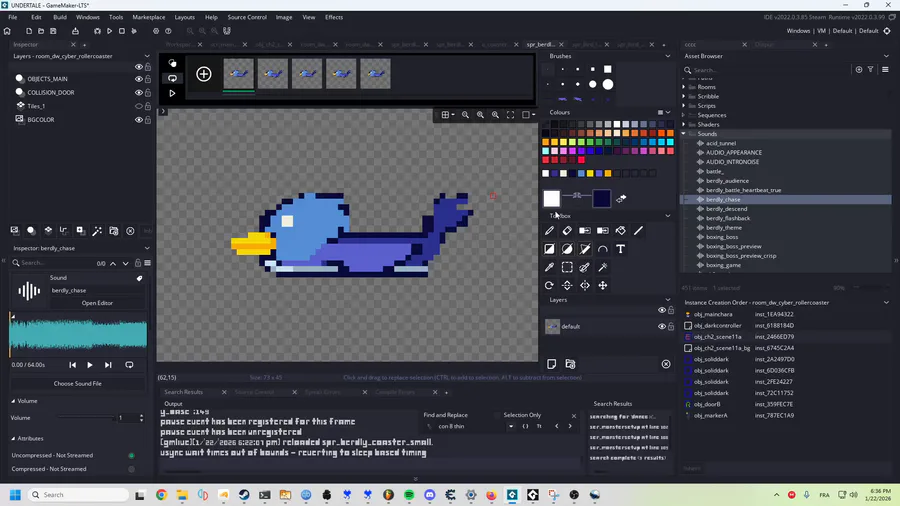Click the Open Editor button
Screen dimensions: 900x506
coord(97,303)
